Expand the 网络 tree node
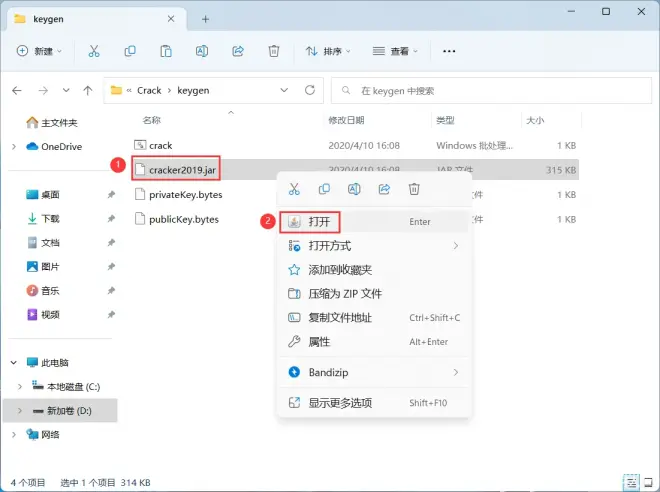660x492 pixels. pyautogui.click(x=14, y=435)
